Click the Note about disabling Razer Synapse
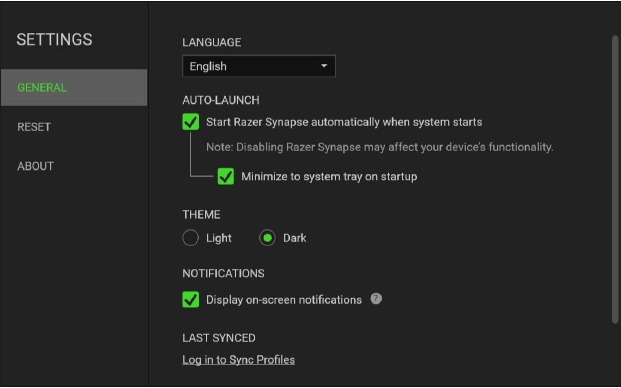The image size is (621, 388). pos(379,147)
